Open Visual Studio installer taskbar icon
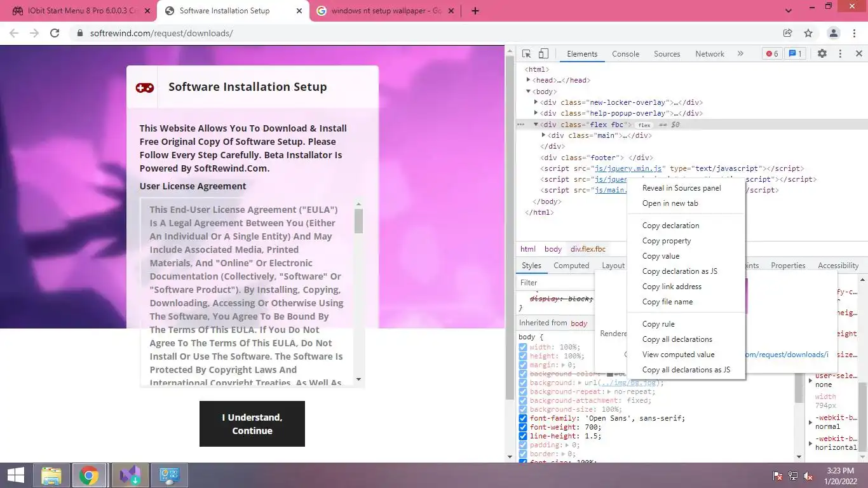The width and height of the screenshot is (868, 488). [x=130, y=475]
